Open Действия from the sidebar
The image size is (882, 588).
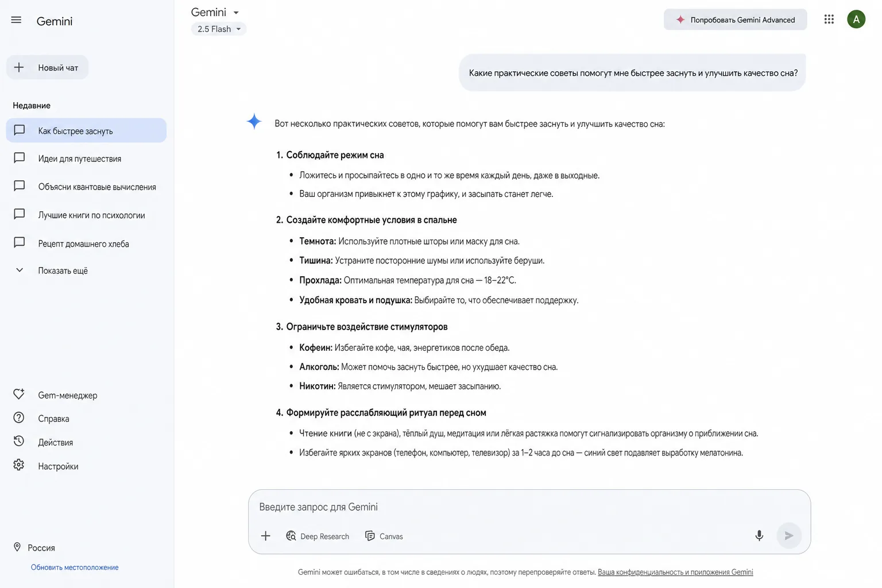pos(55,442)
